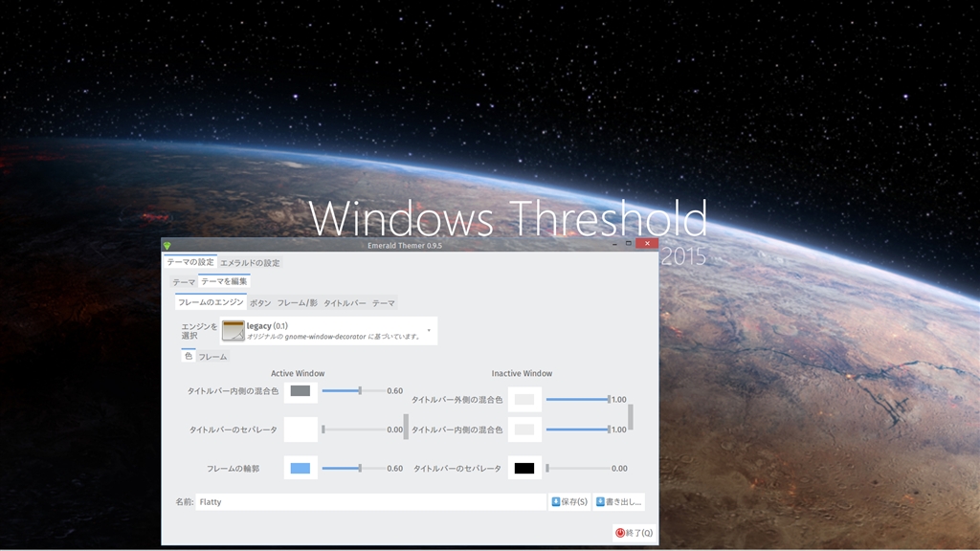Viewport: 980px width, 551px height.
Task: Adjust Active タイトルバー内側の混合色 opacity slider
Action: [353, 391]
